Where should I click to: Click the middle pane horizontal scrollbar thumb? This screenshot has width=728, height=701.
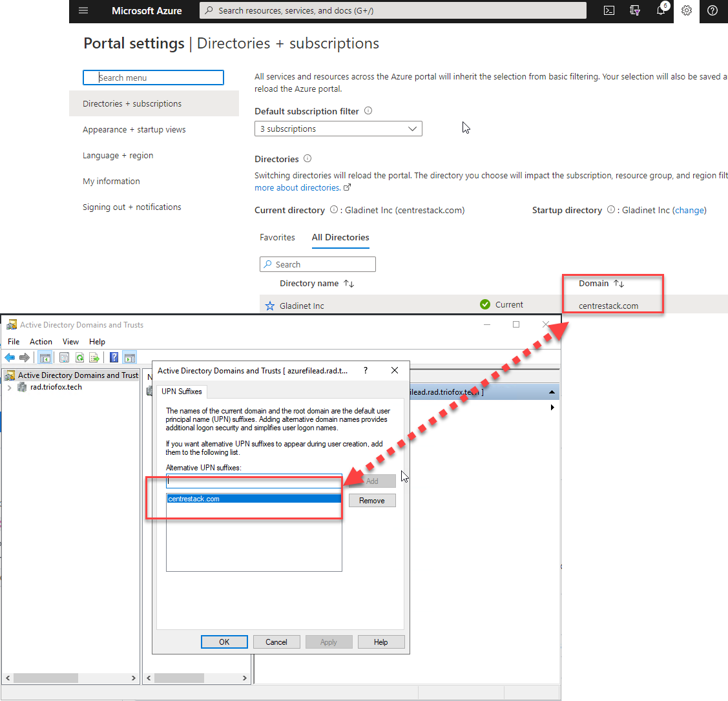pos(179,678)
